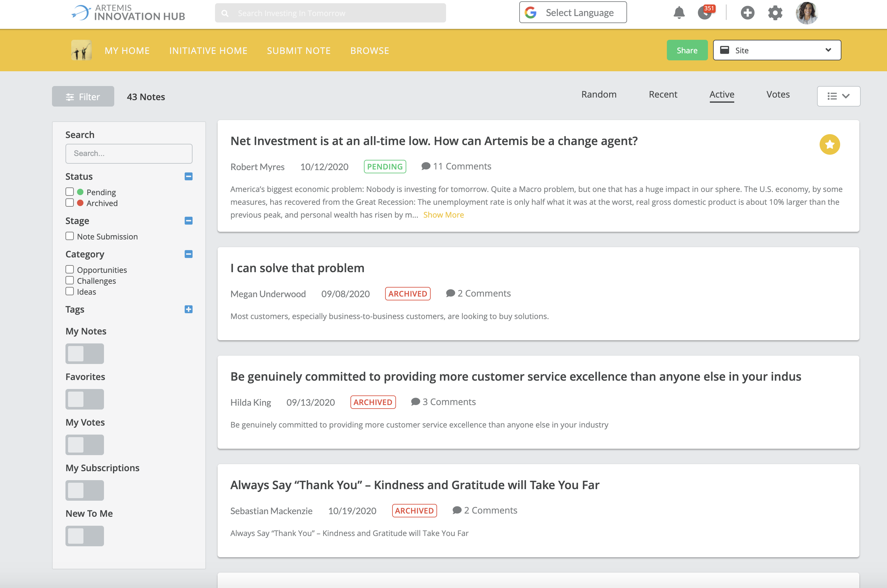Open the 'Be genuinely committed' note title
The height and width of the screenshot is (588, 887).
click(x=515, y=376)
